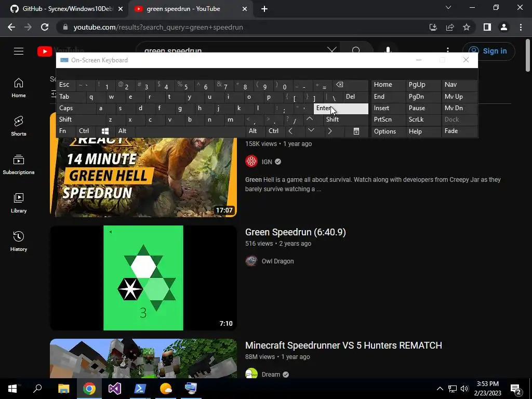The height and width of the screenshot is (399, 532).
Task: Open the notification center icon
Action: point(515,390)
